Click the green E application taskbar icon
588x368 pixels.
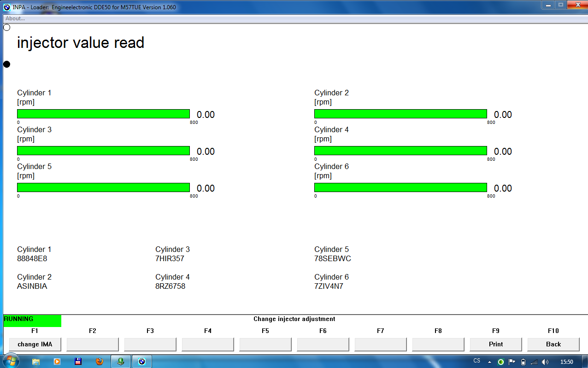(121, 362)
